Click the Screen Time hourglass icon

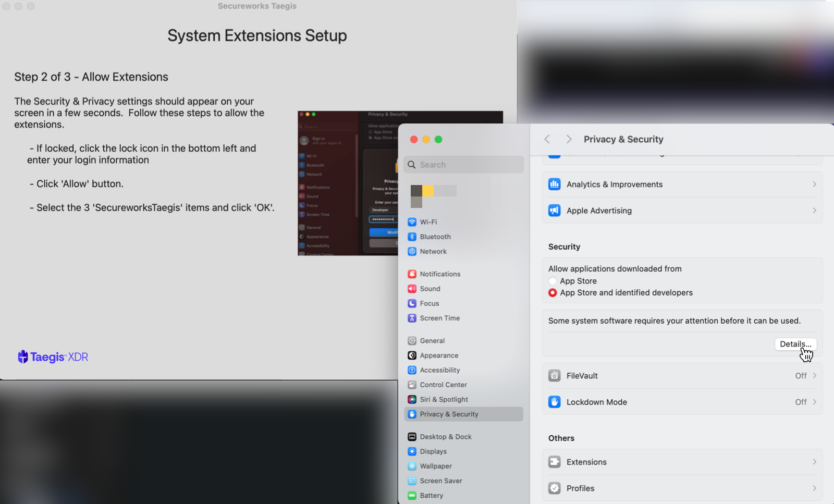coord(412,318)
